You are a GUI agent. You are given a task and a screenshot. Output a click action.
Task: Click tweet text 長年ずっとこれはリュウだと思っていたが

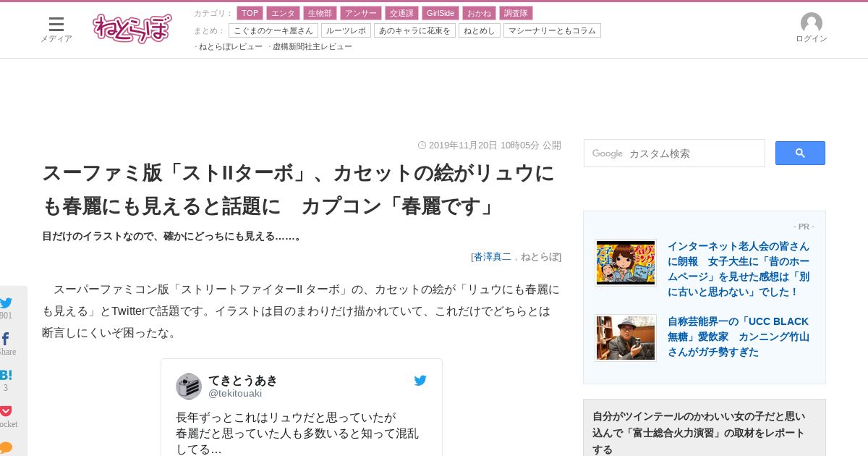(286, 418)
